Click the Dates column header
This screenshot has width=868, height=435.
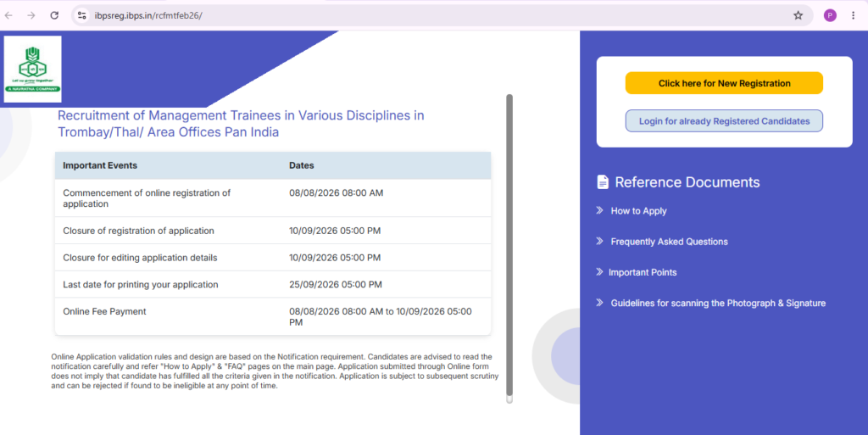pyautogui.click(x=301, y=165)
